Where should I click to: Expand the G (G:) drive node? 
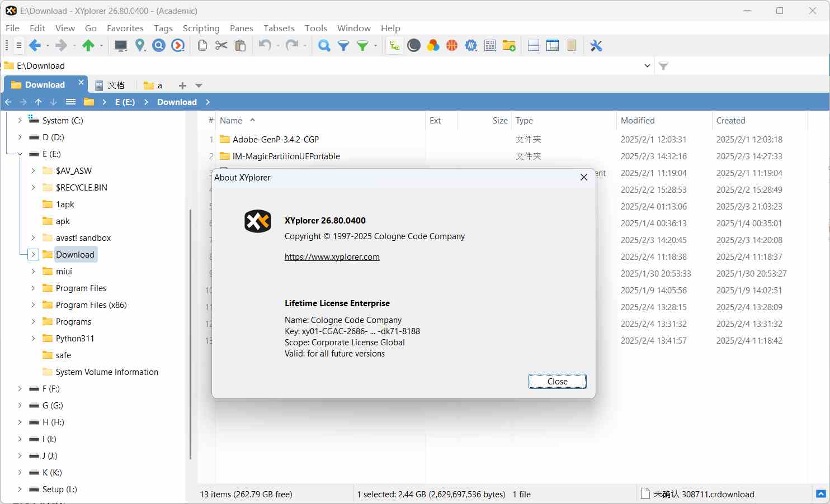20,405
